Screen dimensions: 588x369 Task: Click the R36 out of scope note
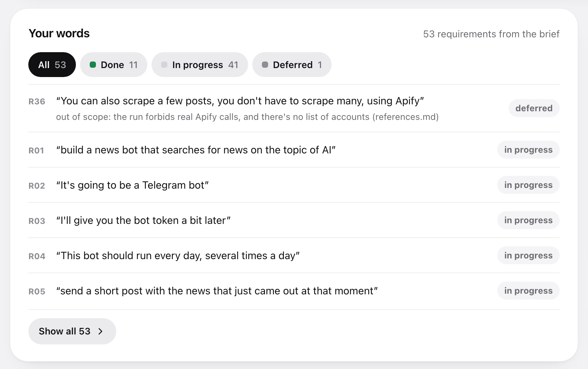tap(247, 117)
